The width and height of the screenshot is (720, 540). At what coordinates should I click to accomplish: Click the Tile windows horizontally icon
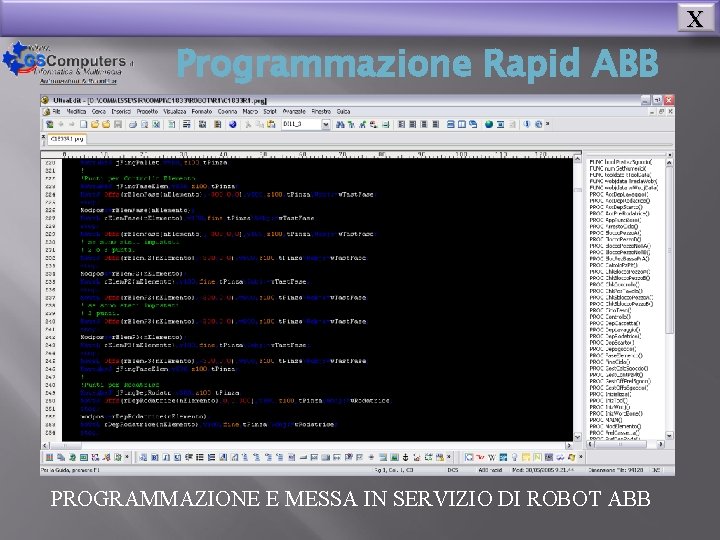coord(450,124)
